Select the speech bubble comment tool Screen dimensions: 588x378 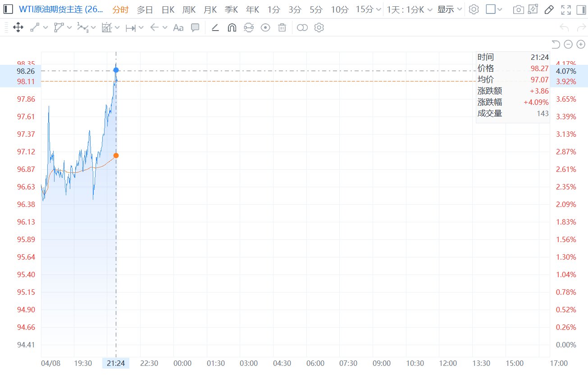click(x=195, y=28)
